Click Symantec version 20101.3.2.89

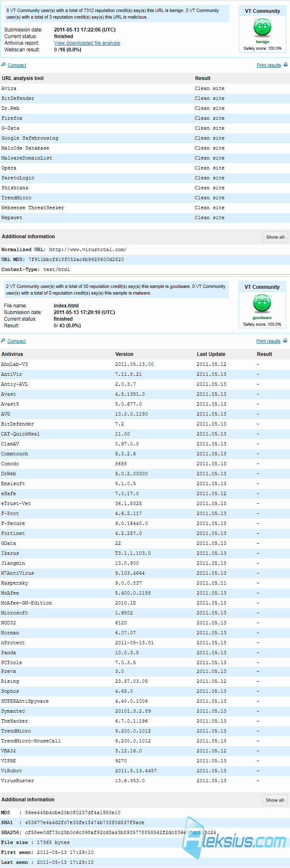click(x=133, y=711)
